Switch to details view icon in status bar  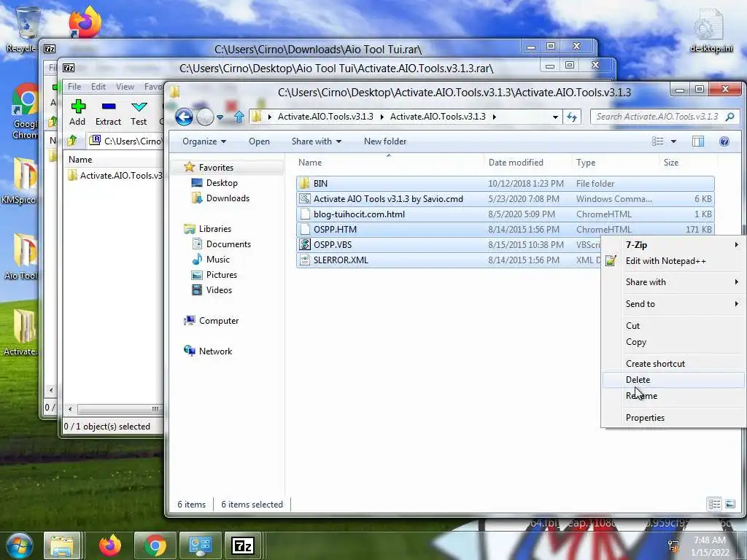point(714,504)
